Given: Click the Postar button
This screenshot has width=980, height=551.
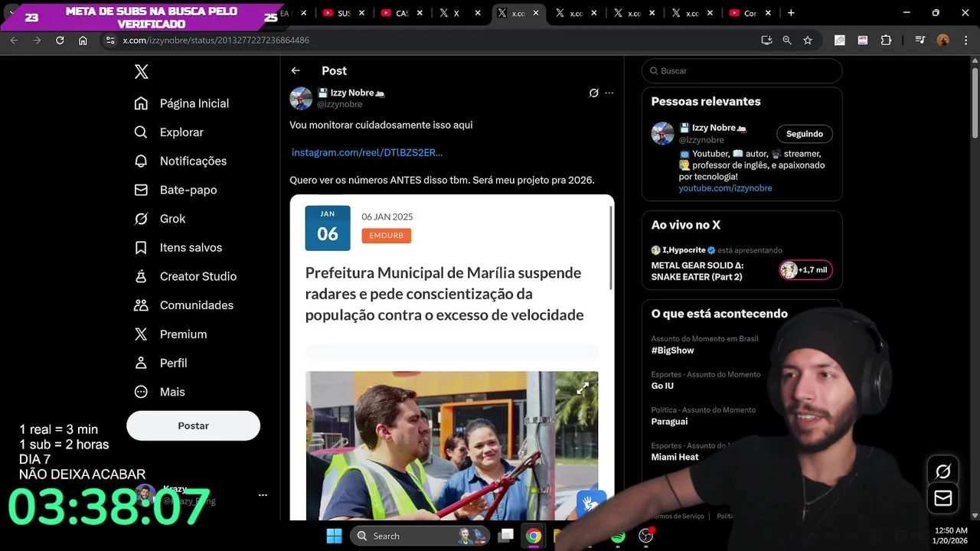Looking at the screenshot, I should [x=193, y=425].
